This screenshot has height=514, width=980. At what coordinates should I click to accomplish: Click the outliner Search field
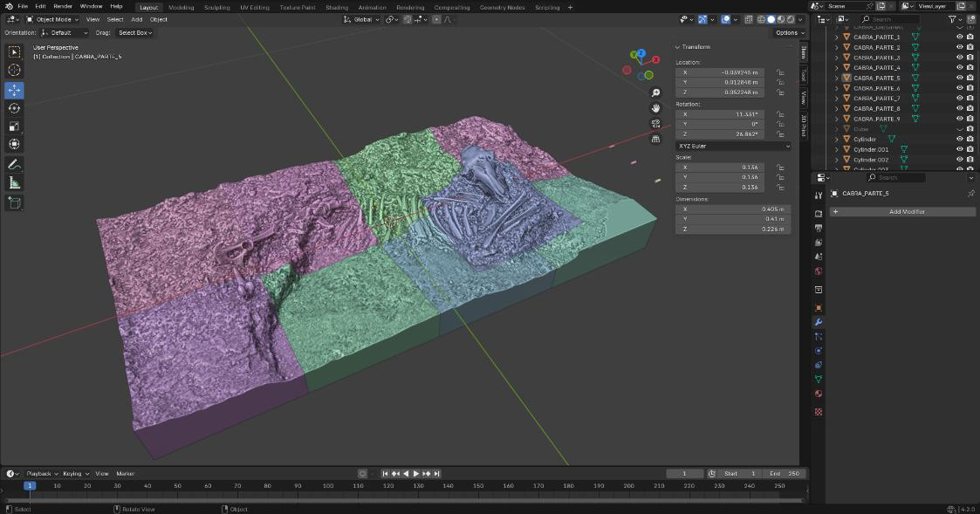(x=892, y=19)
